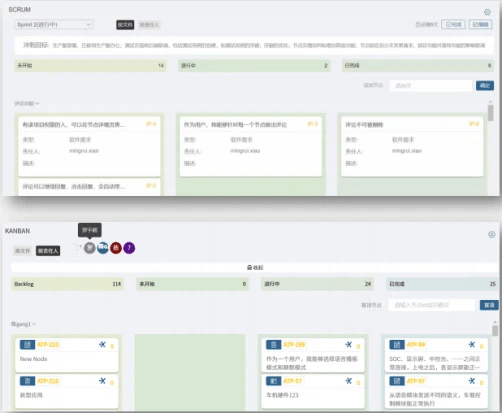Click the type icon on ATP-57 card
Screen dimensions: 503x413
click(x=273, y=381)
